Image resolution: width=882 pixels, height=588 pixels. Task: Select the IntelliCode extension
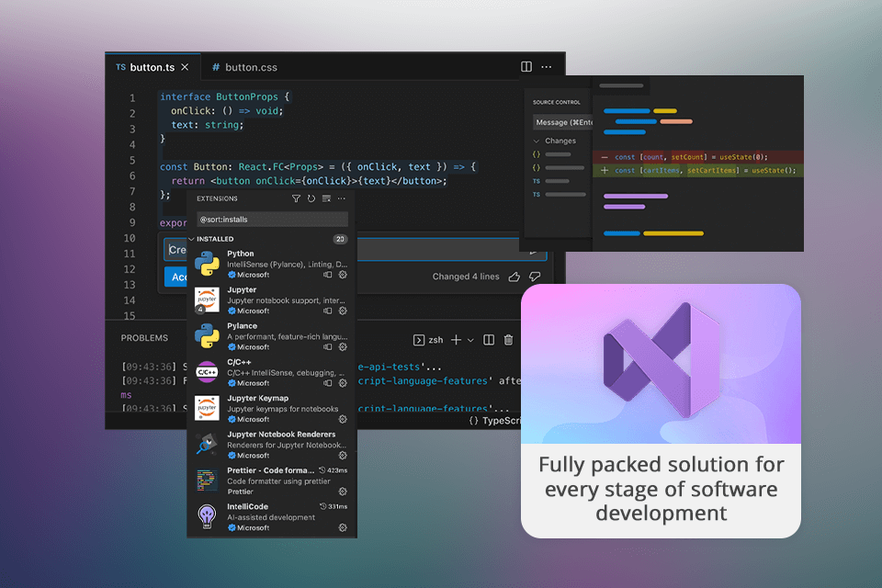[272, 516]
